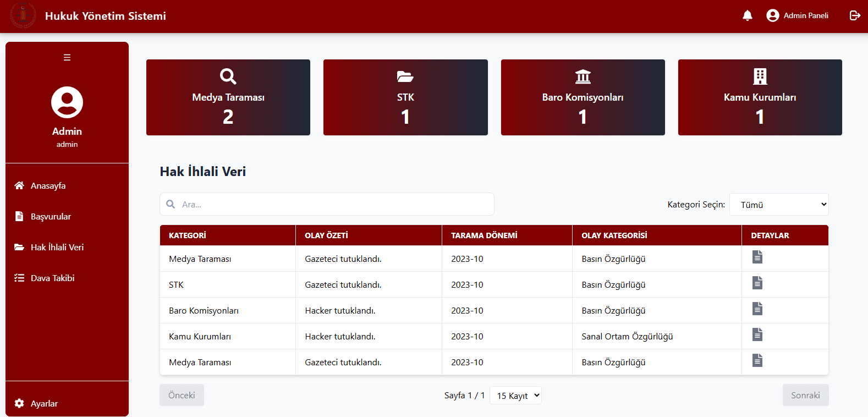Viewport: 868px width, 417px height.
Task: Click the Admin Paneli label in header
Action: click(x=806, y=15)
